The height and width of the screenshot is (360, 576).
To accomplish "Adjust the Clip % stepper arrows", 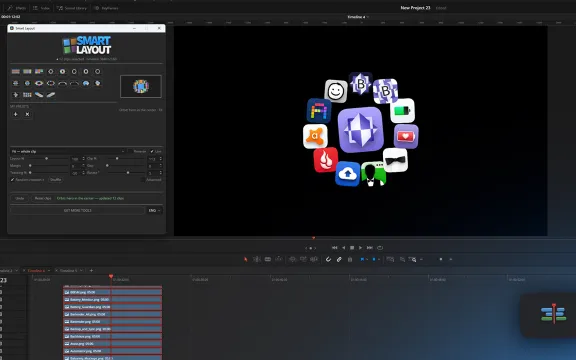I will (x=161, y=158).
